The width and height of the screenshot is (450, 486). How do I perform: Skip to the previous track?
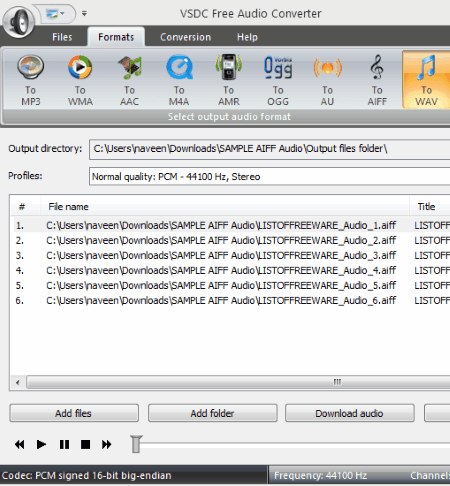20,445
